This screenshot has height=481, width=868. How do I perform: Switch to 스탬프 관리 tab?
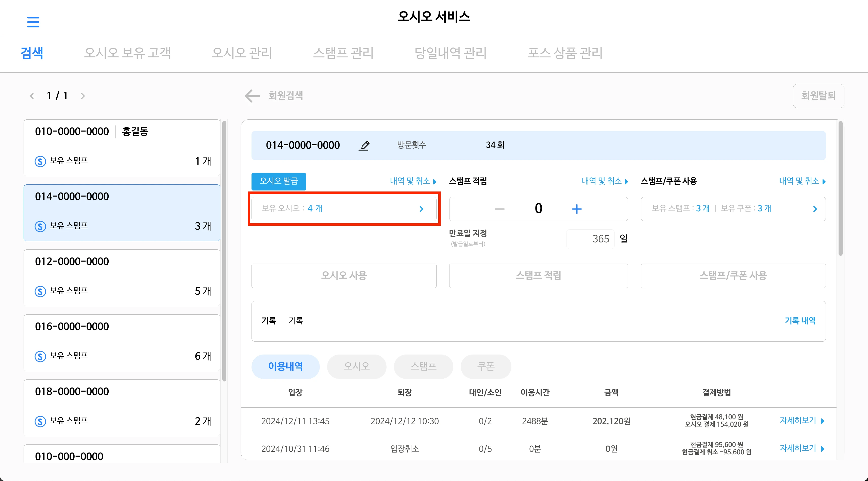point(343,53)
